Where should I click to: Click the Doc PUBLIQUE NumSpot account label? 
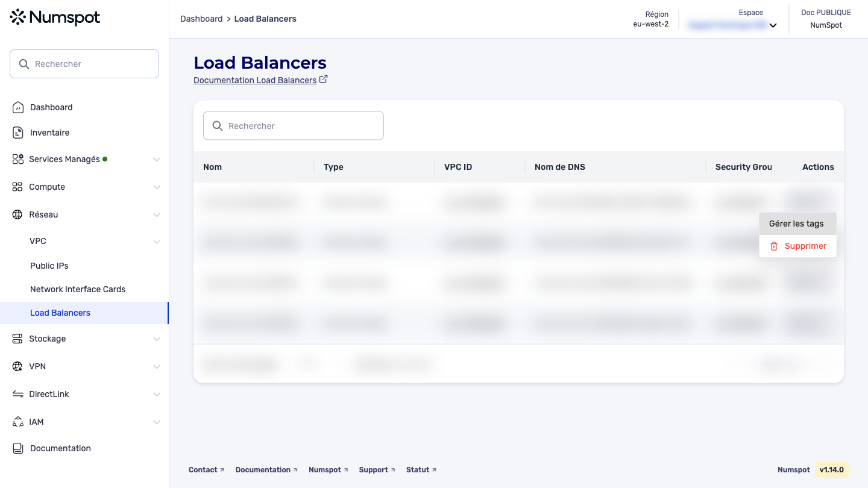[826, 19]
